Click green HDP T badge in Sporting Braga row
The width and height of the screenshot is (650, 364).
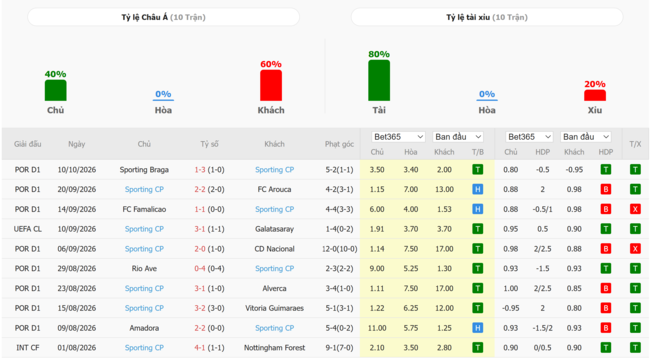(606, 170)
